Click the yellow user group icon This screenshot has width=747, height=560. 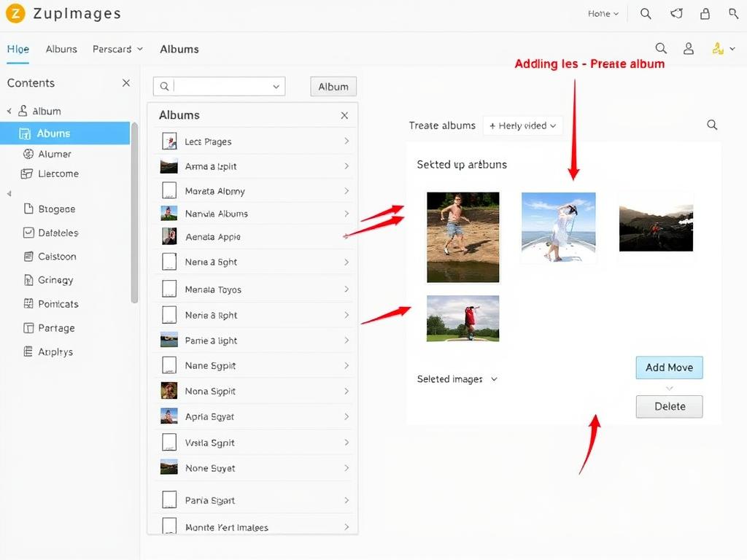coord(718,48)
